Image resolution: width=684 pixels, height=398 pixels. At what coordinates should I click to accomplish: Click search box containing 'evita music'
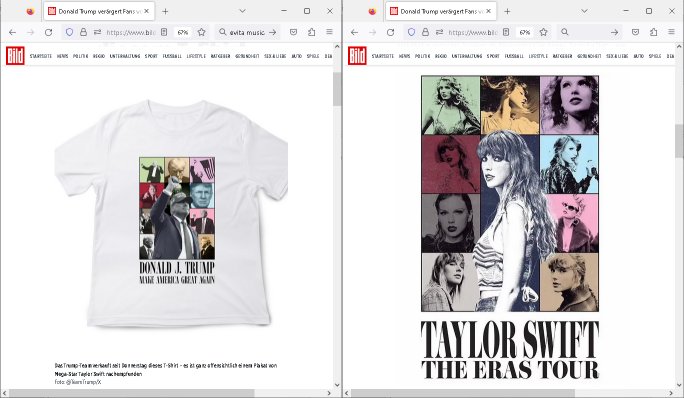point(247,32)
